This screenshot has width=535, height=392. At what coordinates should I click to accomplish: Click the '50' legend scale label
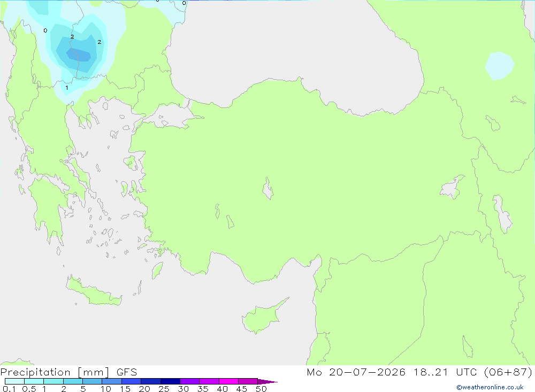(x=261, y=389)
